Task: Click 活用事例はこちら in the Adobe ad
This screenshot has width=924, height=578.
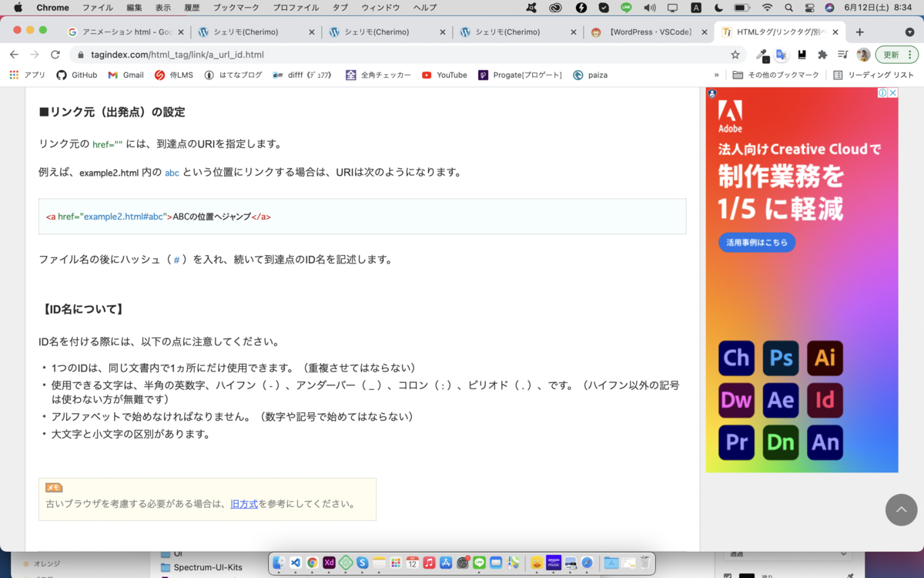Action: [756, 242]
